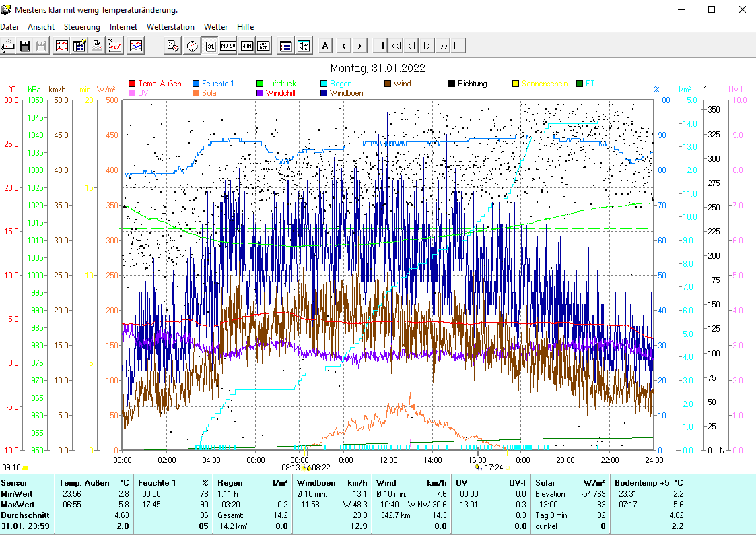The width and height of the screenshot is (756, 535).
Task: Open the calendar with clock date picker
Action: pyautogui.click(x=173, y=46)
